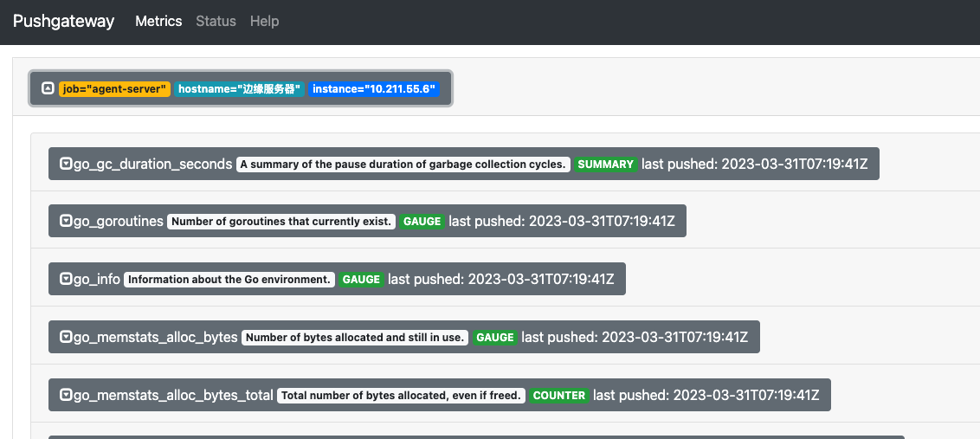
Task: Collapse the agent-server job group caret
Action: [x=48, y=88]
